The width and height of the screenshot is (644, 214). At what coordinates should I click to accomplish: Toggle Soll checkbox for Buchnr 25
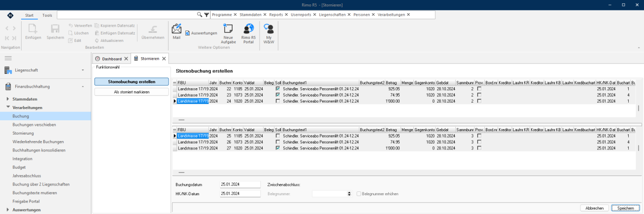(278, 136)
